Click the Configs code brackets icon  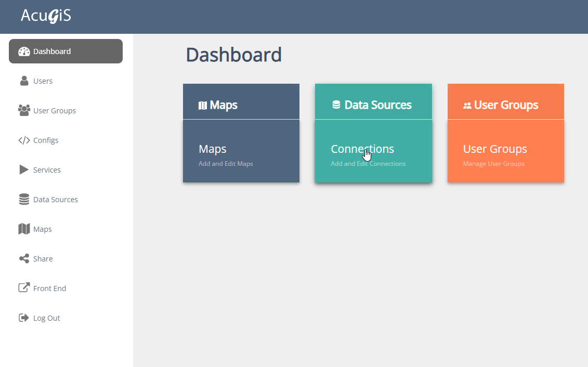point(24,140)
